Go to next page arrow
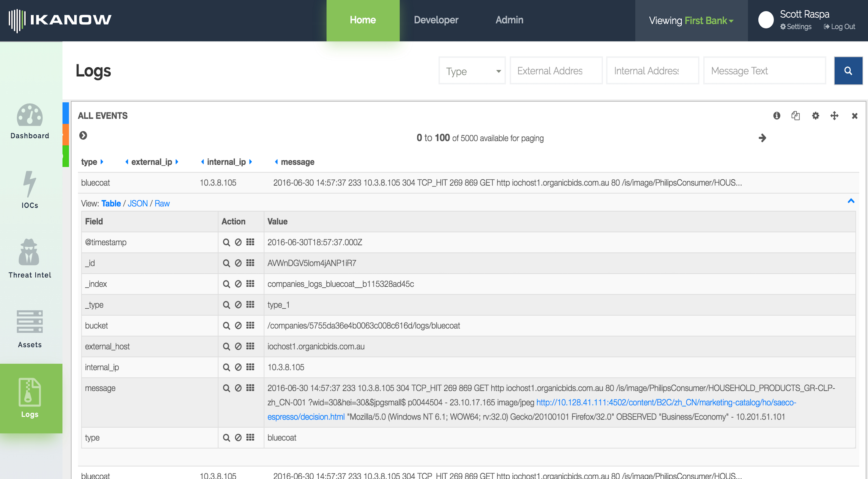 pyautogui.click(x=762, y=138)
